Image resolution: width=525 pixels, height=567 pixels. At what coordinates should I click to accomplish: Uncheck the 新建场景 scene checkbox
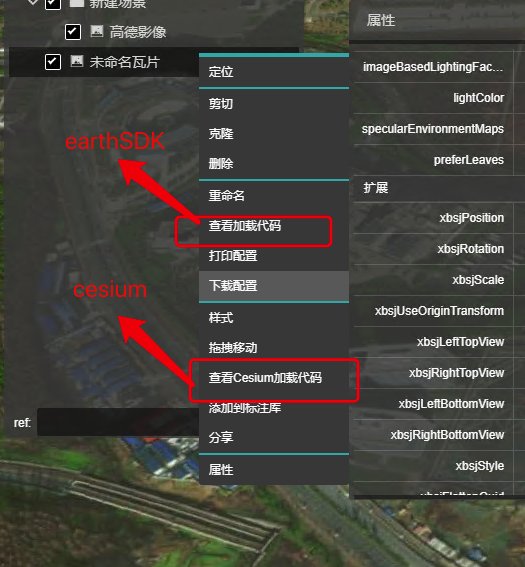[53, 4]
